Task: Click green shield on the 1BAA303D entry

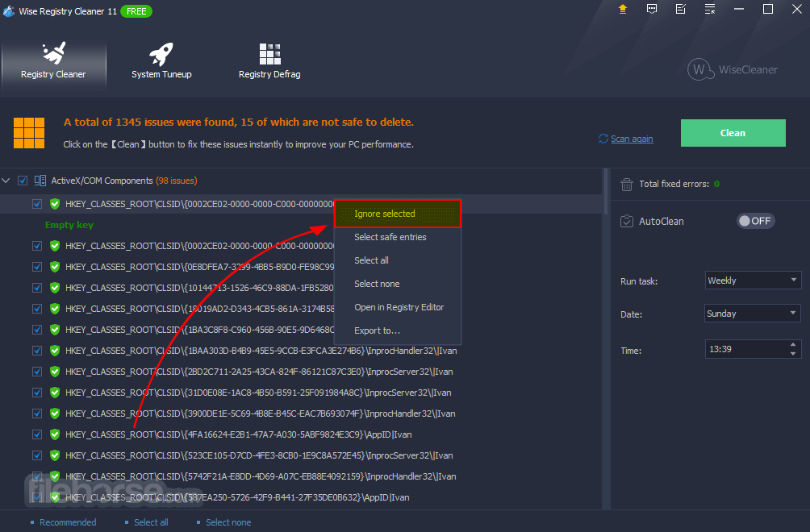Action: point(55,351)
